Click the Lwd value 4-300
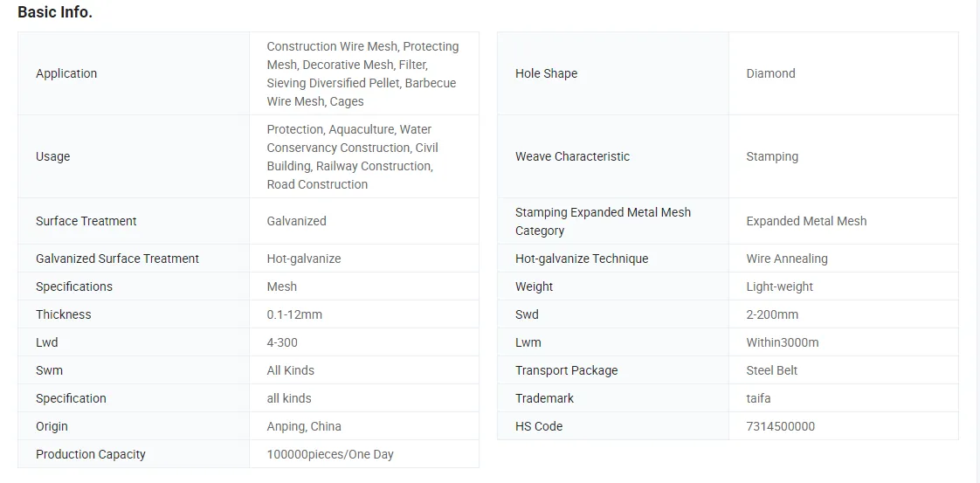The image size is (980, 483). click(284, 342)
